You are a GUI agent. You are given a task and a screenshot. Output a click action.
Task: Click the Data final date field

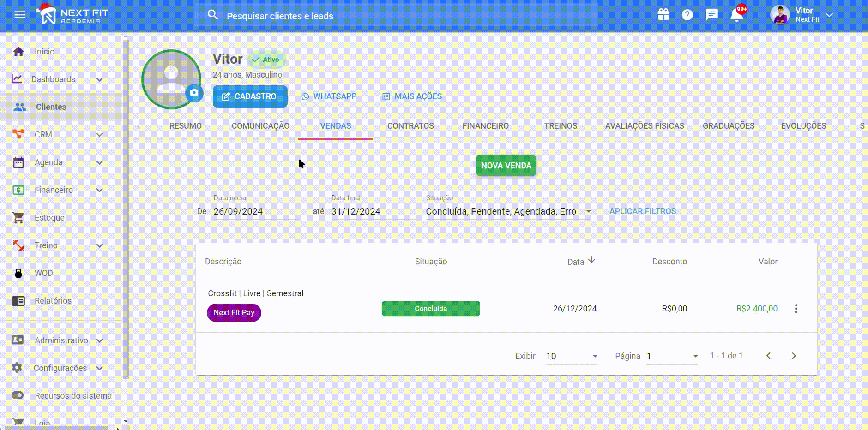point(373,211)
